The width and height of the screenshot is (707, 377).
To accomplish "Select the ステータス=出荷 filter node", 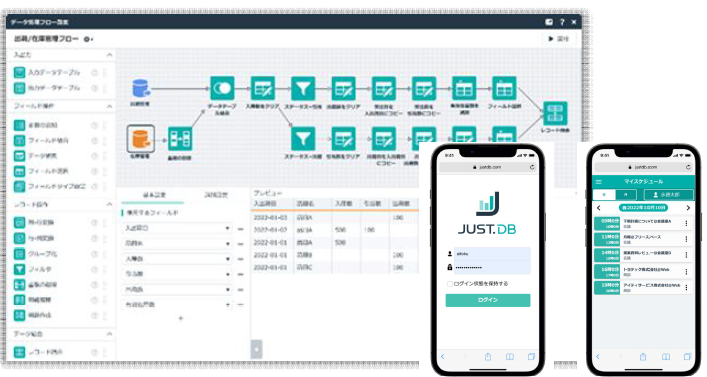I will [x=303, y=138].
